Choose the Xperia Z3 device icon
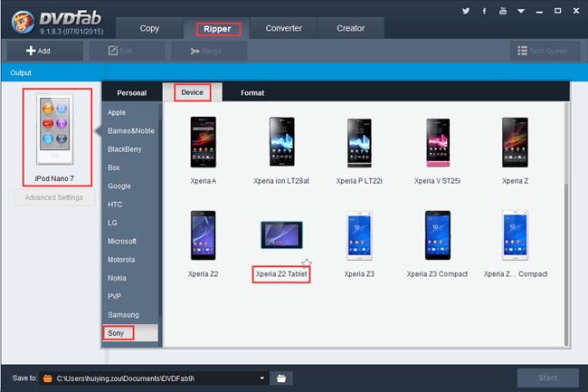This screenshot has width=588, height=392. 359,235
